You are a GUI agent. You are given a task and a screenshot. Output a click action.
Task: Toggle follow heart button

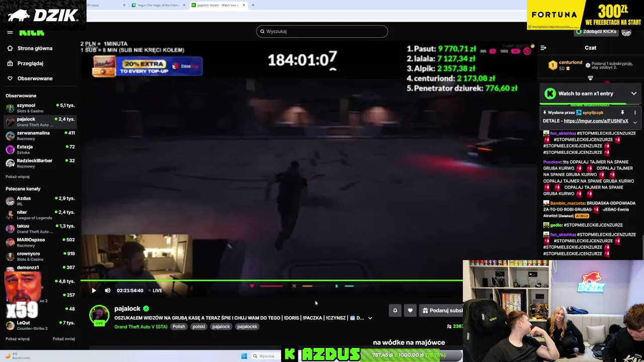[x=410, y=311]
